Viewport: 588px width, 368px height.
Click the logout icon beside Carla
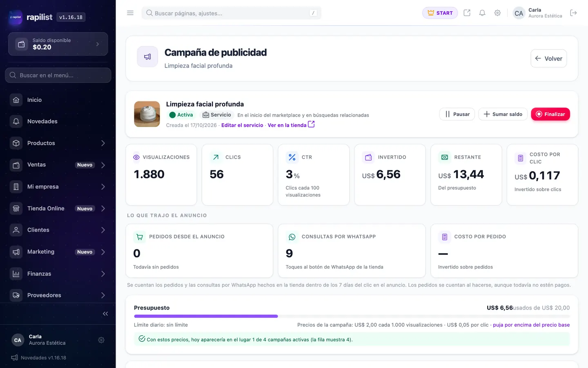[573, 13]
